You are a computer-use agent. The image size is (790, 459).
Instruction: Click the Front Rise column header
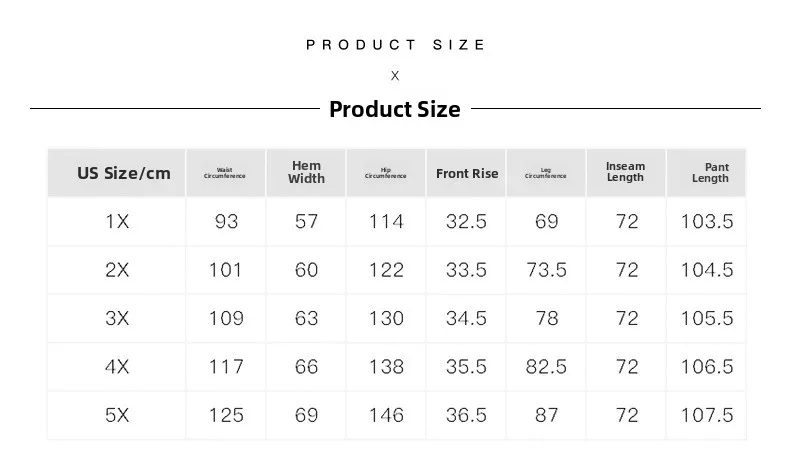(x=466, y=173)
